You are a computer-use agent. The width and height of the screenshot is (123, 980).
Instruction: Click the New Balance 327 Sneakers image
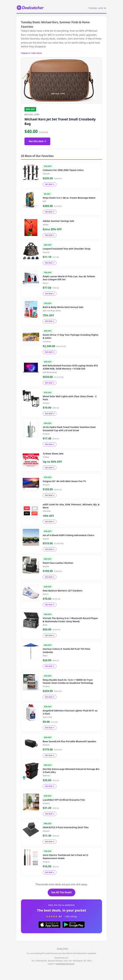(31, 593)
